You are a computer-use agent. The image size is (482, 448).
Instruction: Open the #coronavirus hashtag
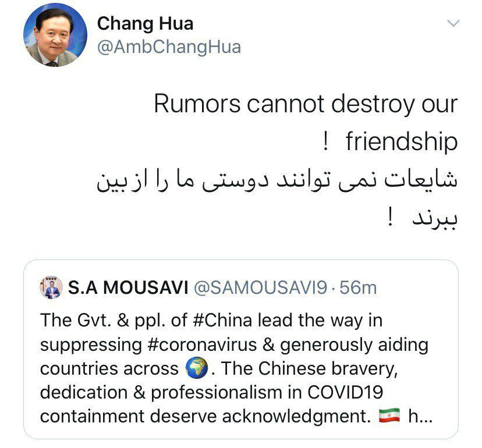(202, 345)
